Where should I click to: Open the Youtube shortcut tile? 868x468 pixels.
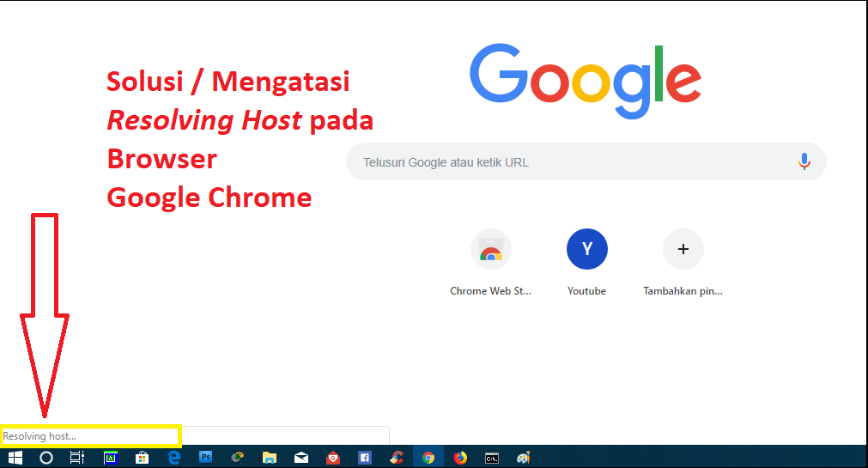tap(586, 249)
